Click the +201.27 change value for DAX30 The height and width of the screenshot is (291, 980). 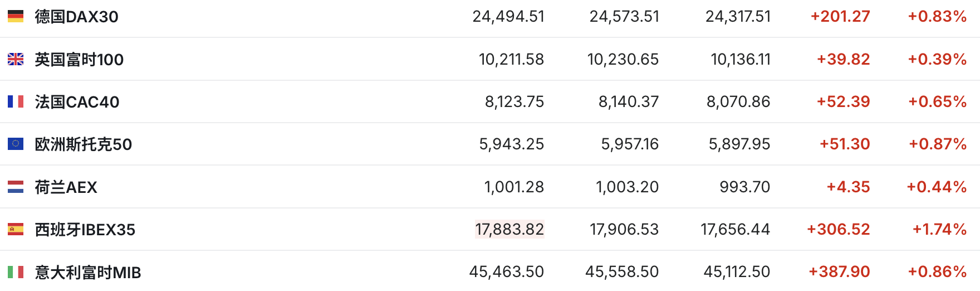(x=840, y=17)
